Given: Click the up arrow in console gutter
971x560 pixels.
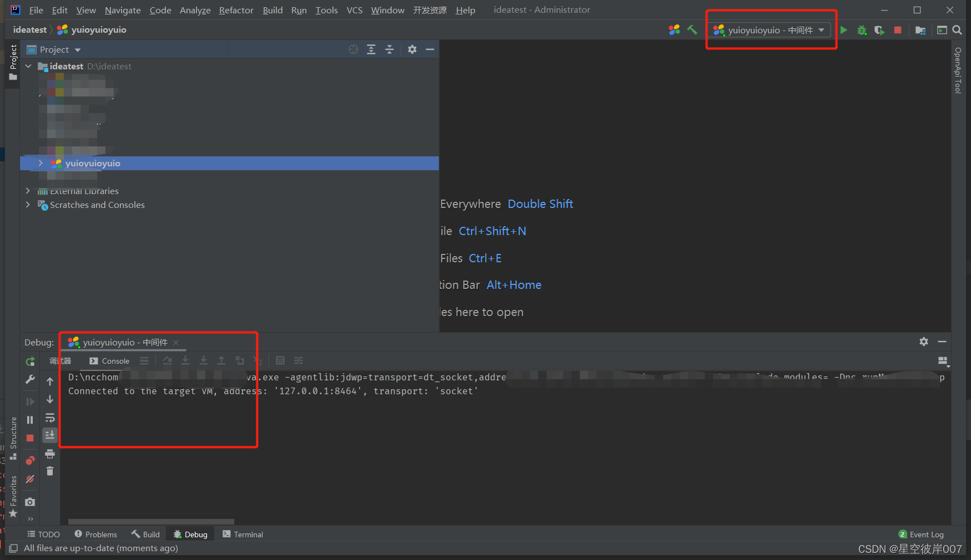Looking at the screenshot, I should pyautogui.click(x=50, y=381).
